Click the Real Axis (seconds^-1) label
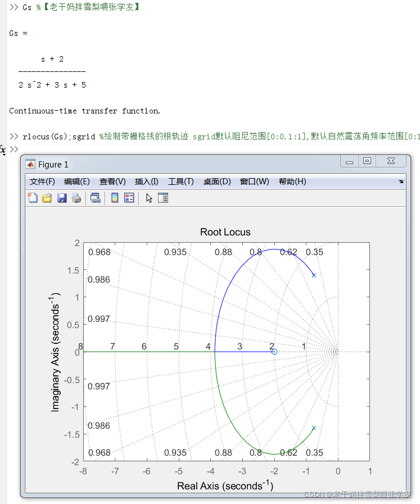 [225, 485]
